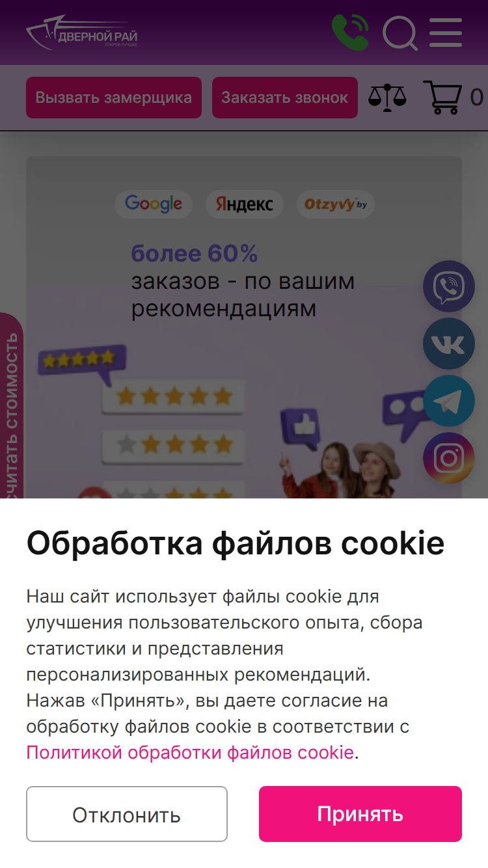
Task: Click Вызвать замерщика button
Action: click(x=114, y=98)
